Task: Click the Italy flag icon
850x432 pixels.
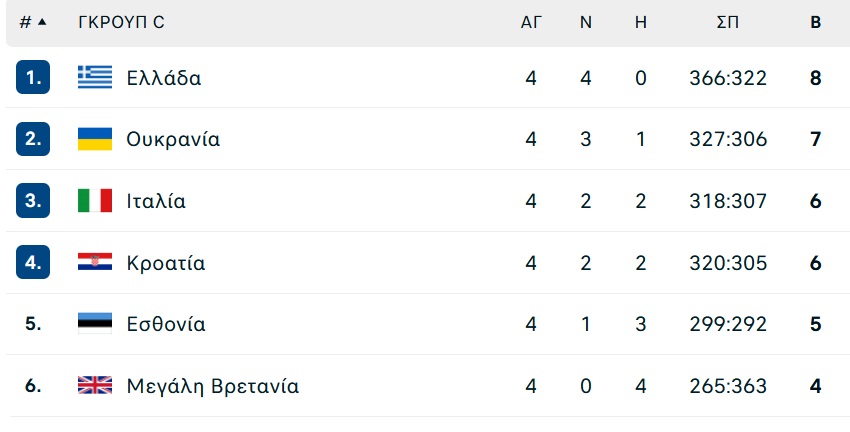Action: (95, 201)
